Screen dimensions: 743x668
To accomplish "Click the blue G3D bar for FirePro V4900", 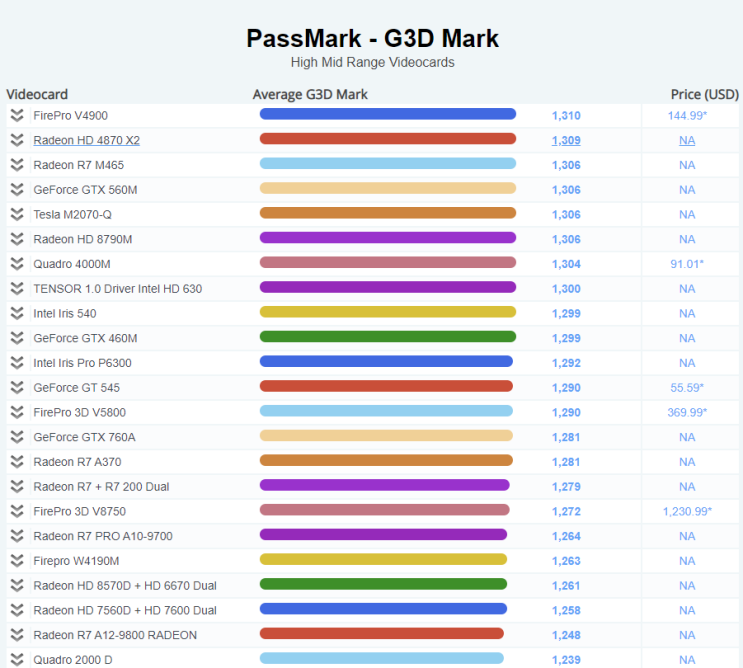I will click(x=388, y=114).
